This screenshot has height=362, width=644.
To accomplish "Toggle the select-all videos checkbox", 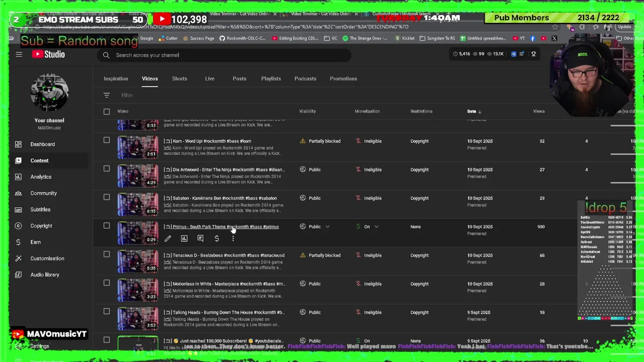I will (107, 111).
